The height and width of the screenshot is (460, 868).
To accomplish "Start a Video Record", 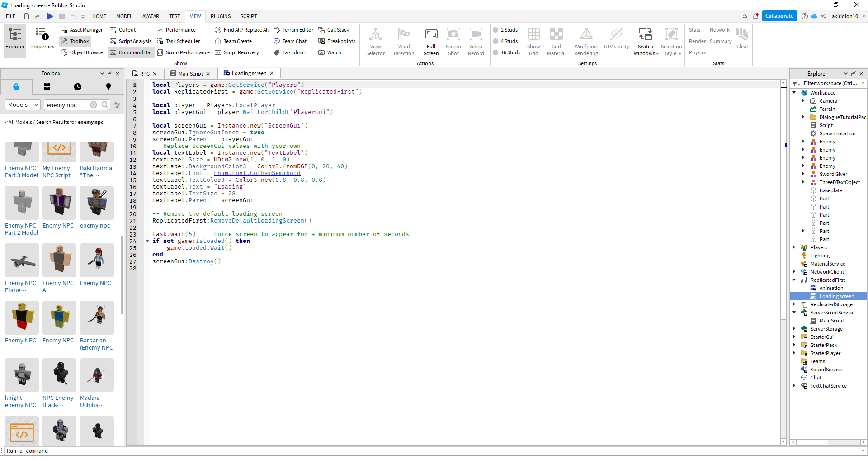I will [x=476, y=41].
